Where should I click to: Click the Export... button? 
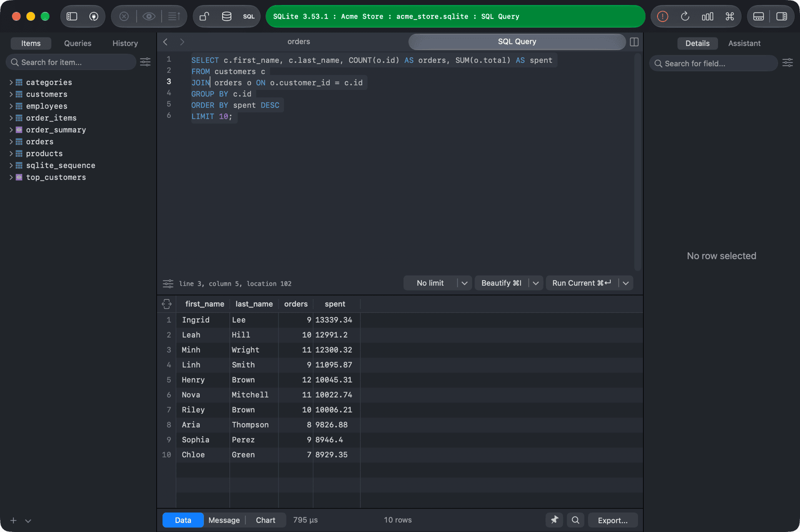612,520
